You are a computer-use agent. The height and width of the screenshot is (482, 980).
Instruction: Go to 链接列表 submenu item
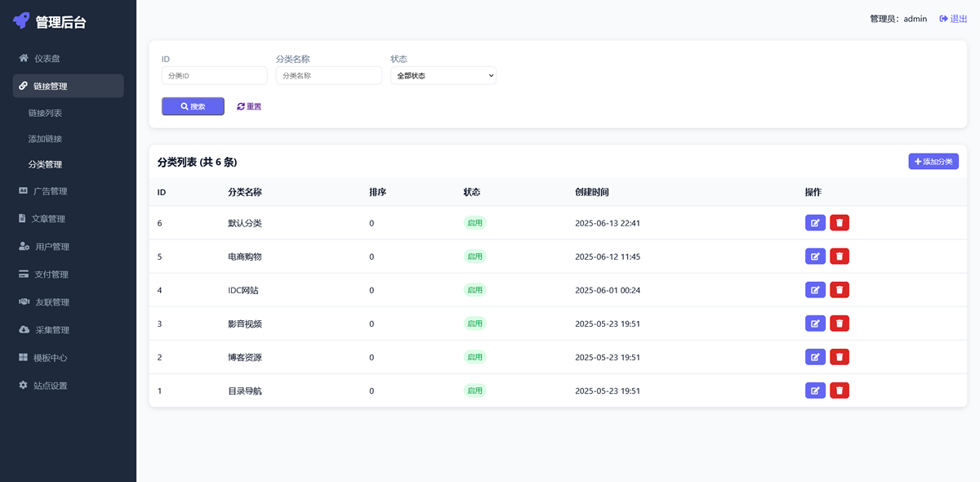point(45,113)
